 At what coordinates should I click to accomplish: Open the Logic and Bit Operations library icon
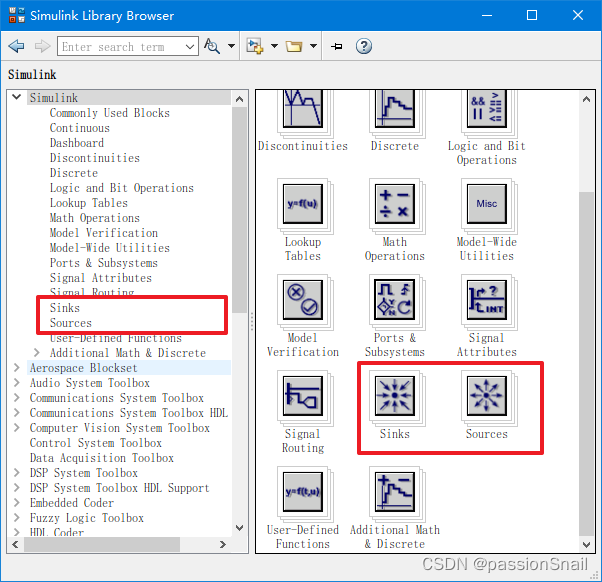click(x=486, y=109)
